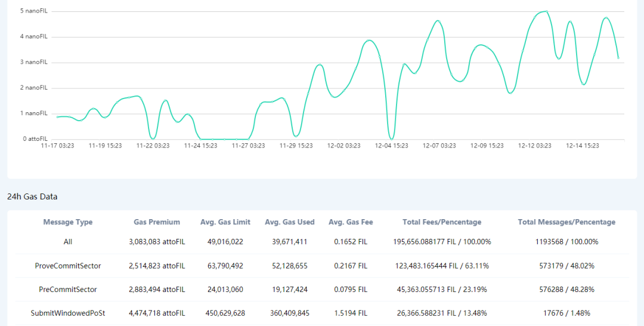Click the Message Type column header

(x=68, y=222)
